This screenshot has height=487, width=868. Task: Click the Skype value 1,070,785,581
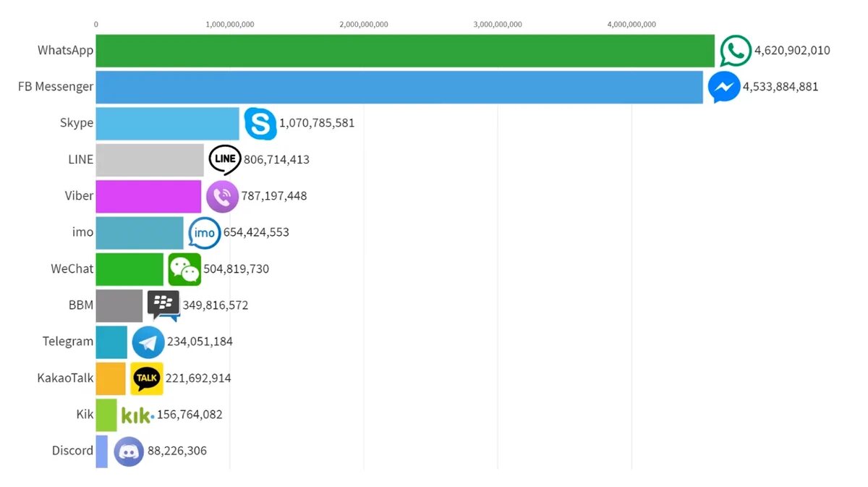[317, 123]
